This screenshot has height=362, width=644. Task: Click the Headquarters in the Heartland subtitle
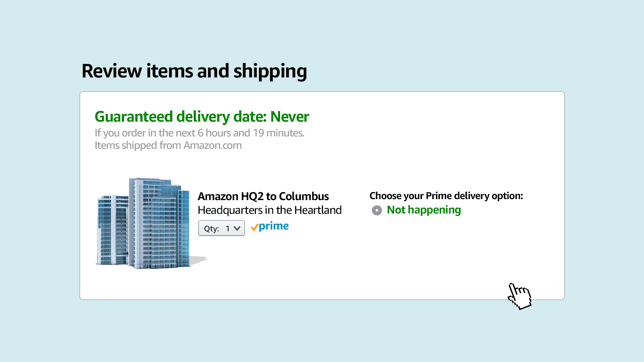pyautogui.click(x=270, y=210)
